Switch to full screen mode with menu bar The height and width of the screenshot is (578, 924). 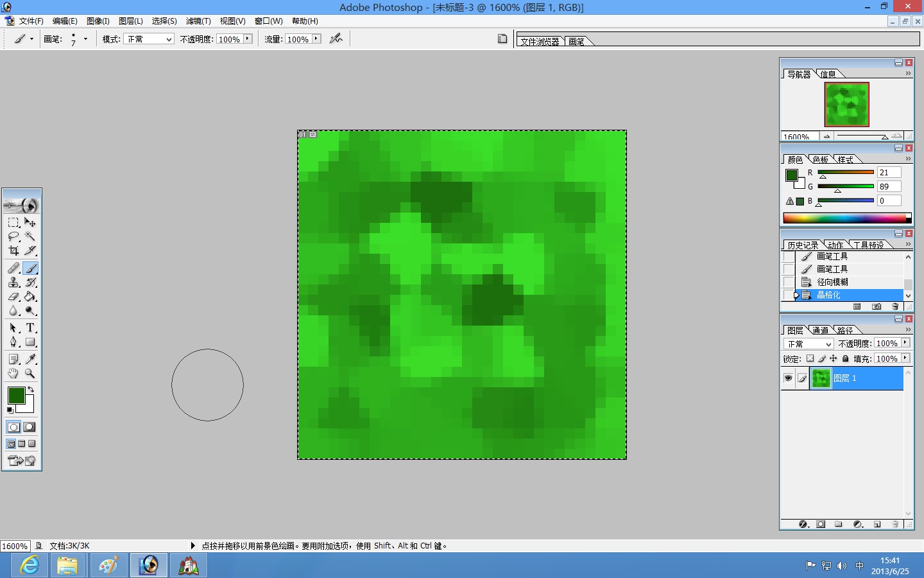[x=22, y=444]
